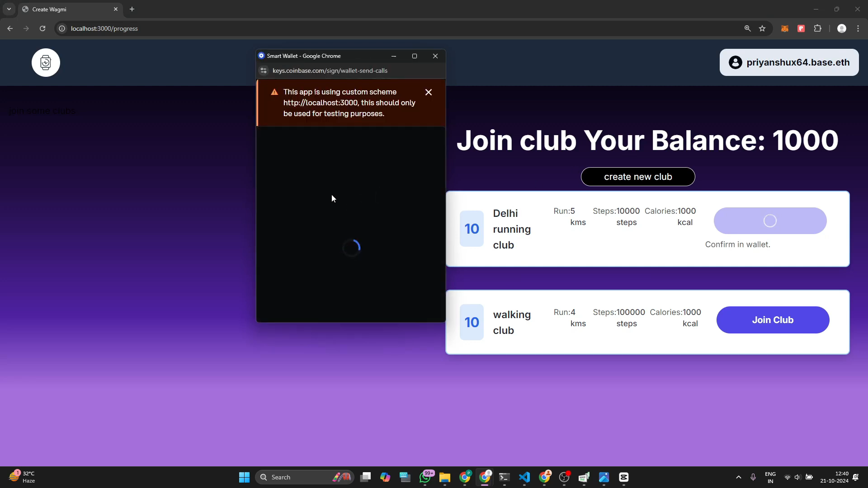
Task: Click the Run:5 kms text
Action: click(x=570, y=217)
